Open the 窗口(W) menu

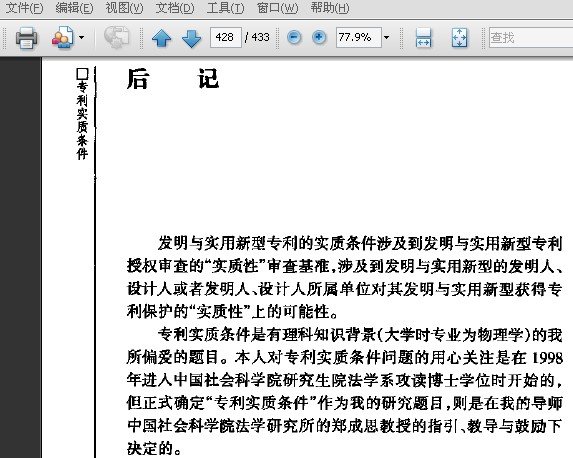pyautogui.click(x=277, y=8)
